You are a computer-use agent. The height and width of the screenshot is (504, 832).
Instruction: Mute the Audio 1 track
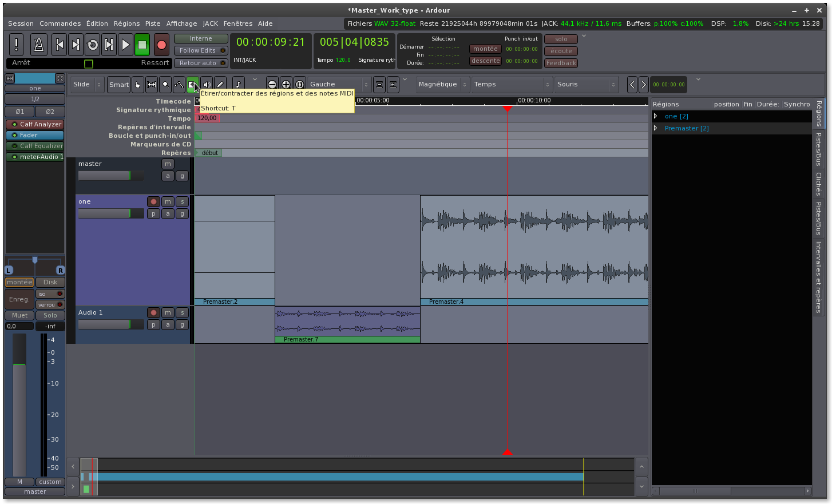pos(168,312)
